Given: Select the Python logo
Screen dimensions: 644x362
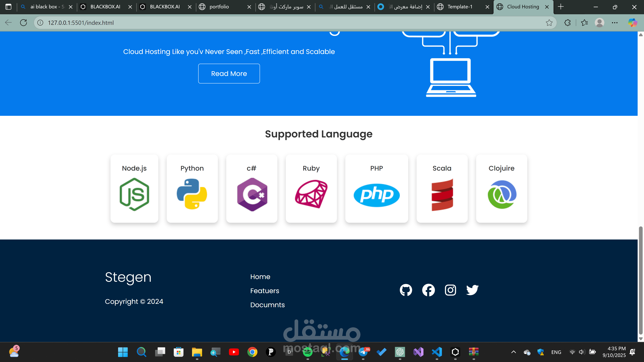Looking at the screenshot, I should [x=192, y=194].
